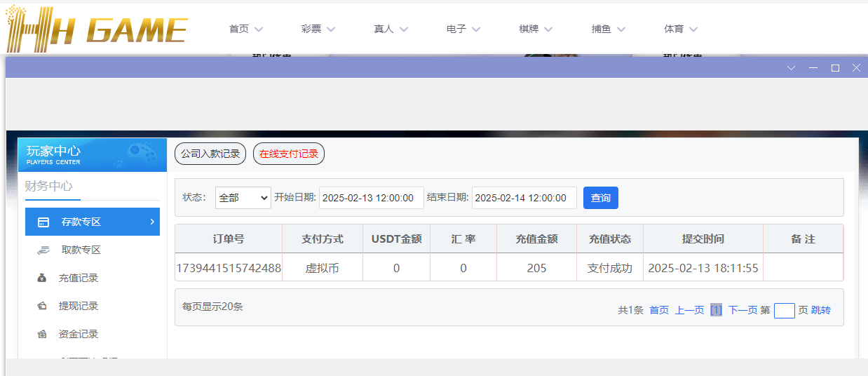Open the 状态 status dropdown

243,198
